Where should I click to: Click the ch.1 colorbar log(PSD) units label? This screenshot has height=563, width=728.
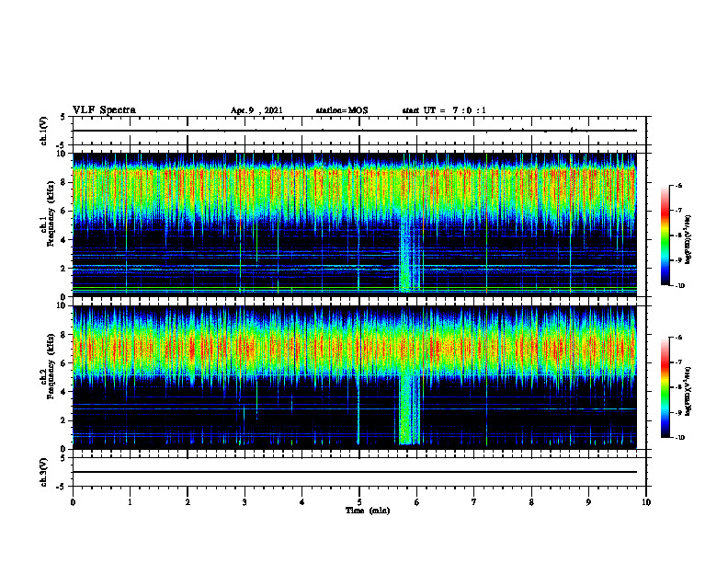(x=688, y=239)
